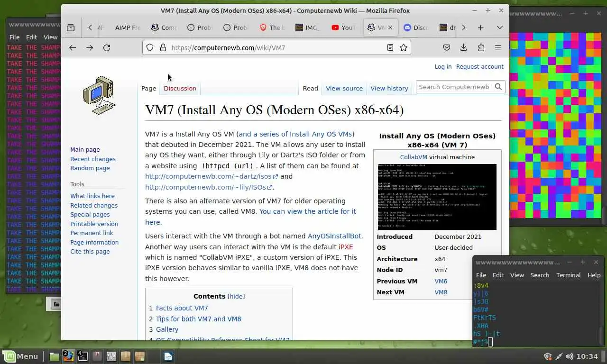Screen dimensions: 607x364
Task: Switch to the first Probl tab
Action: [200, 27]
